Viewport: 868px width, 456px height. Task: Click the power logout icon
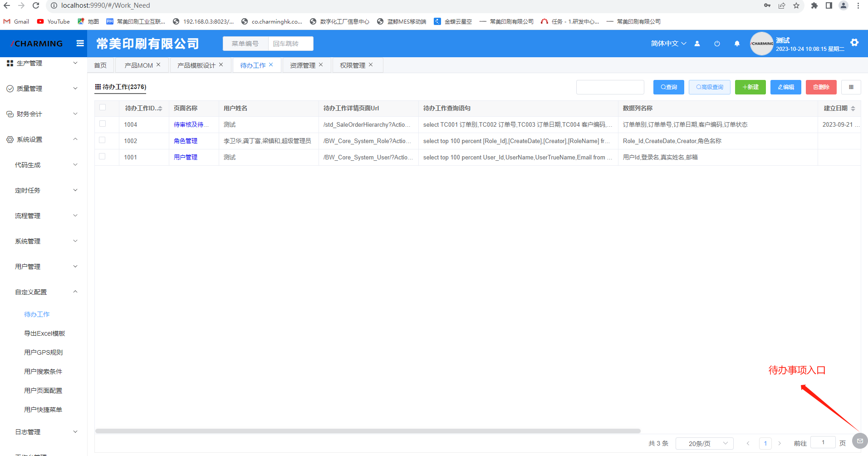point(717,44)
